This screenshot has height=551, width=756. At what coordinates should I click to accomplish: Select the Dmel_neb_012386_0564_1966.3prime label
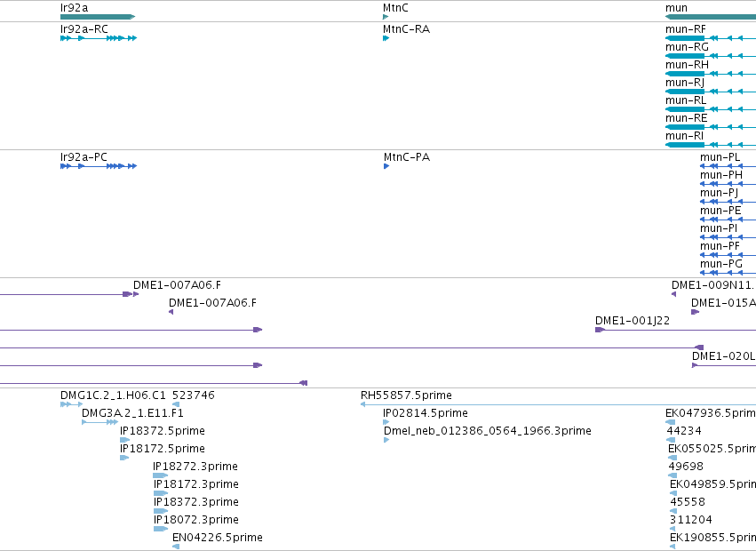tap(488, 431)
